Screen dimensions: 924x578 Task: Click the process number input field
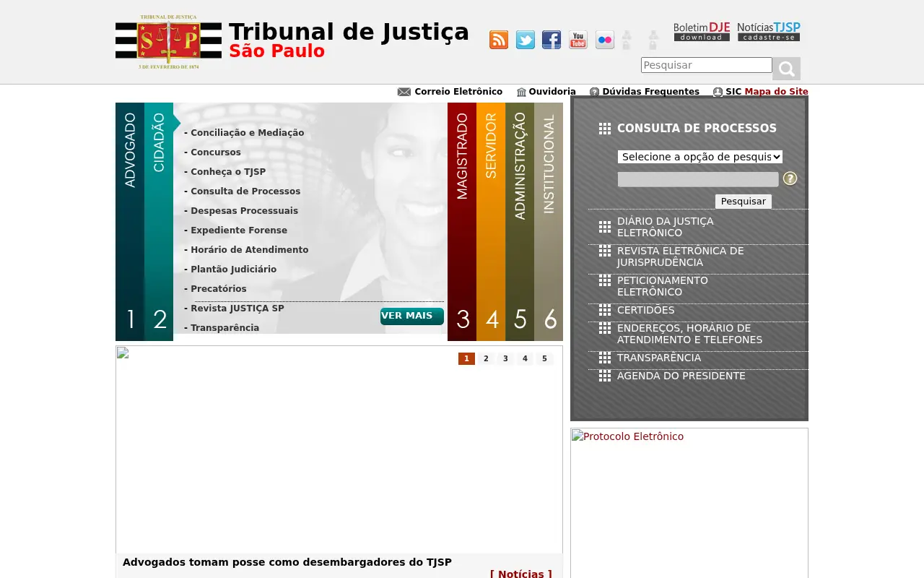tap(698, 179)
